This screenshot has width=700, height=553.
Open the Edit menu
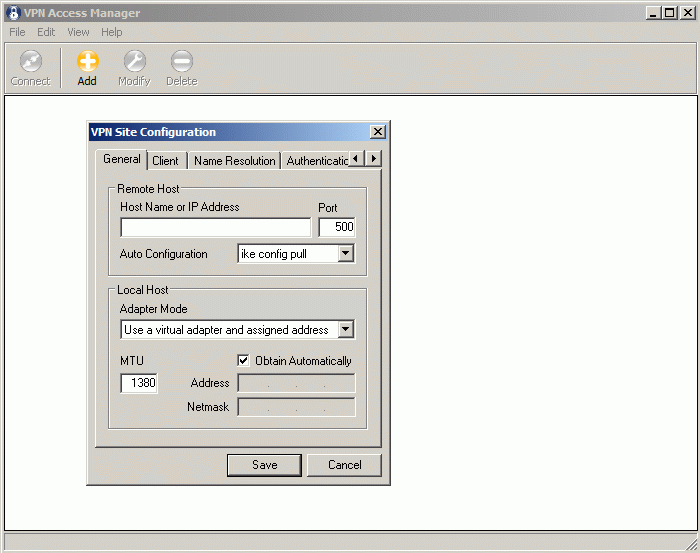[x=46, y=32]
